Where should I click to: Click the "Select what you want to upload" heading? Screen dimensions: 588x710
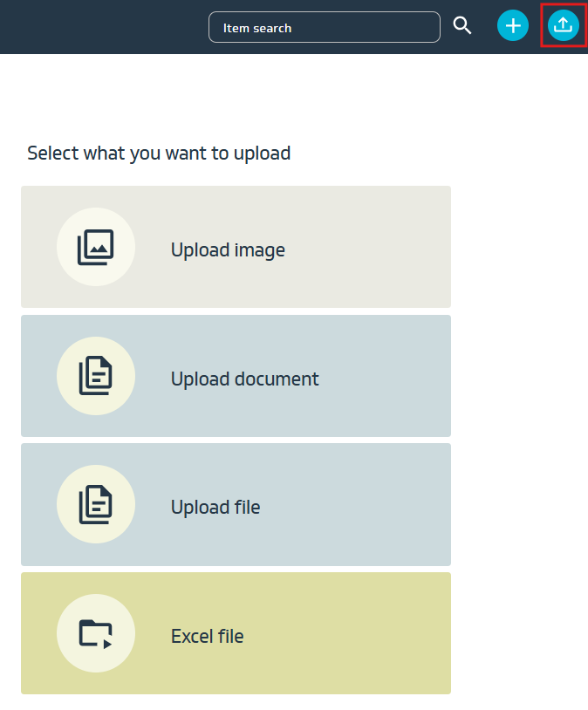tap(159, 154)
